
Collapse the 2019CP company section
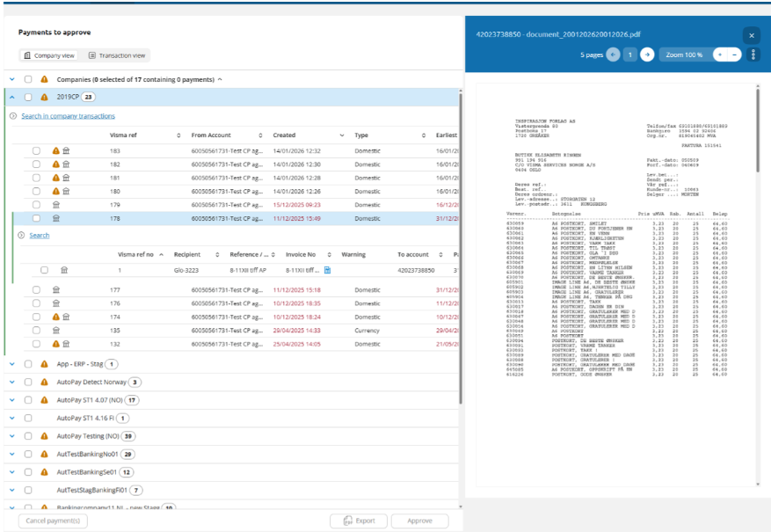[x=12, y=98]
